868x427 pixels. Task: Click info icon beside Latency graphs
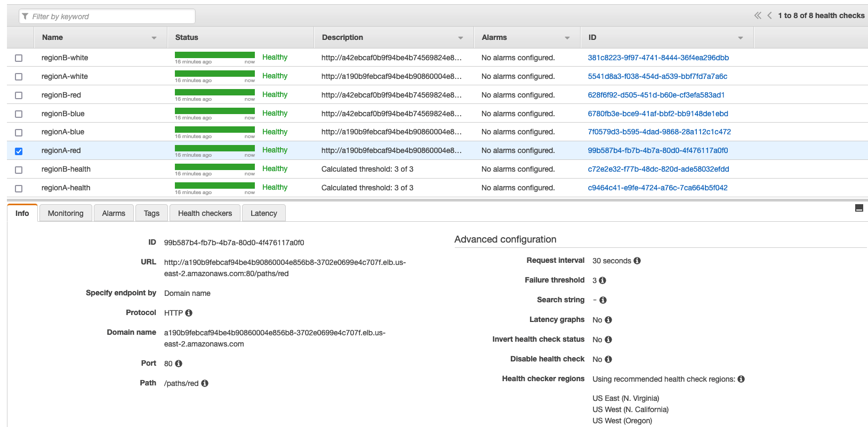tap(608, 320)
